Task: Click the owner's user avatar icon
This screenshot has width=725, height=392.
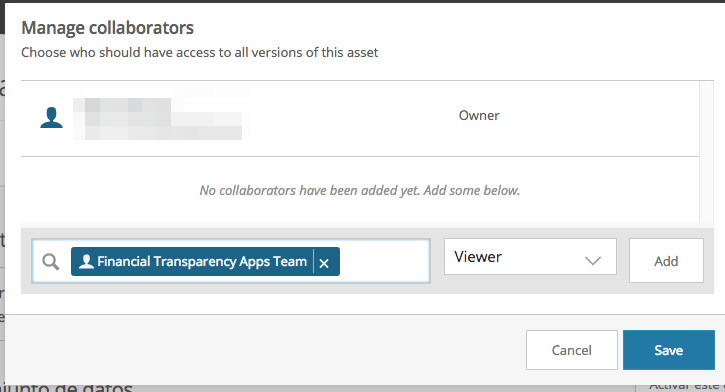Action: (51, 117)
